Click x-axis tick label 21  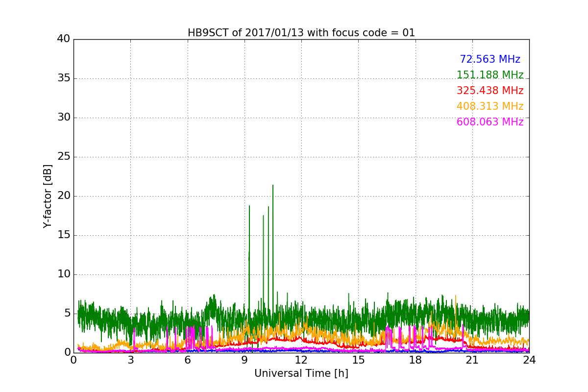pyautogui.click(x=472, y=360)
